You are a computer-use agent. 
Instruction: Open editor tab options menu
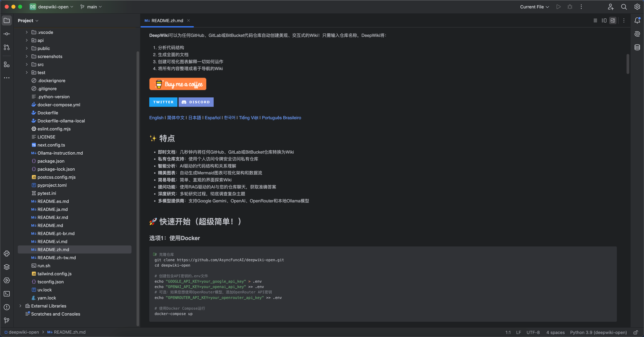pyautogui.click(x=624, y=20)
